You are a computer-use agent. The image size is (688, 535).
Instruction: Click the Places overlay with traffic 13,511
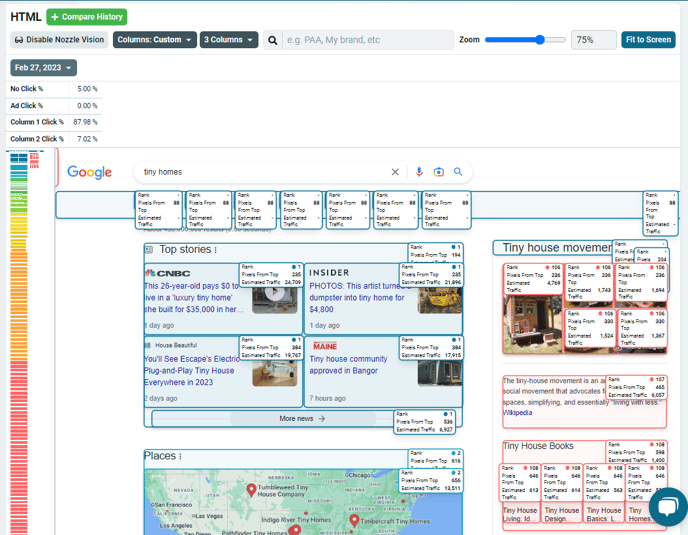click(x=431, y=481)
